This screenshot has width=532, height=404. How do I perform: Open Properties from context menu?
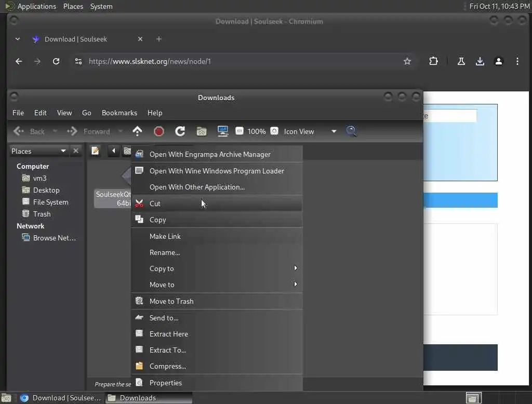click(x=217, y=383)
